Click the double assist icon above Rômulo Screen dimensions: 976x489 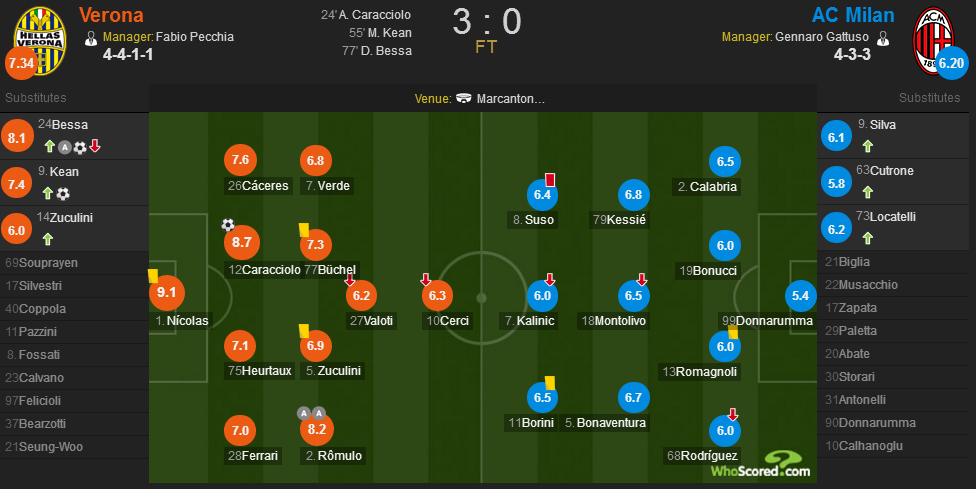tap(311, 413)
